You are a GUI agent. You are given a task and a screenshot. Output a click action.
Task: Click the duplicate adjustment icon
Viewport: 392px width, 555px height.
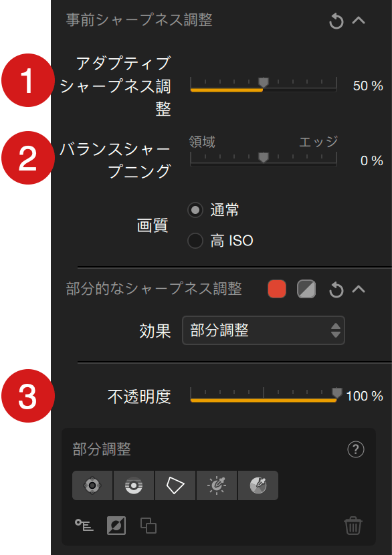[x=149, y=526]
